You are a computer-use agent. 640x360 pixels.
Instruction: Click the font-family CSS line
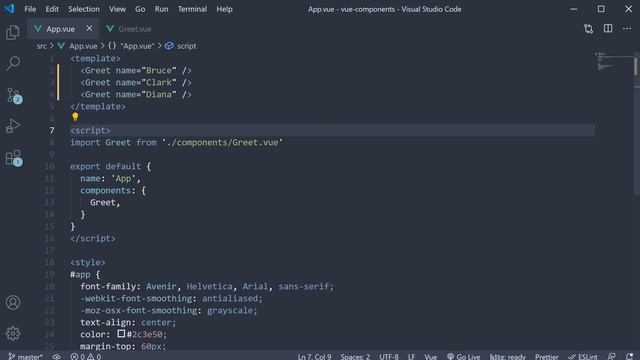[x=207, y=287]
